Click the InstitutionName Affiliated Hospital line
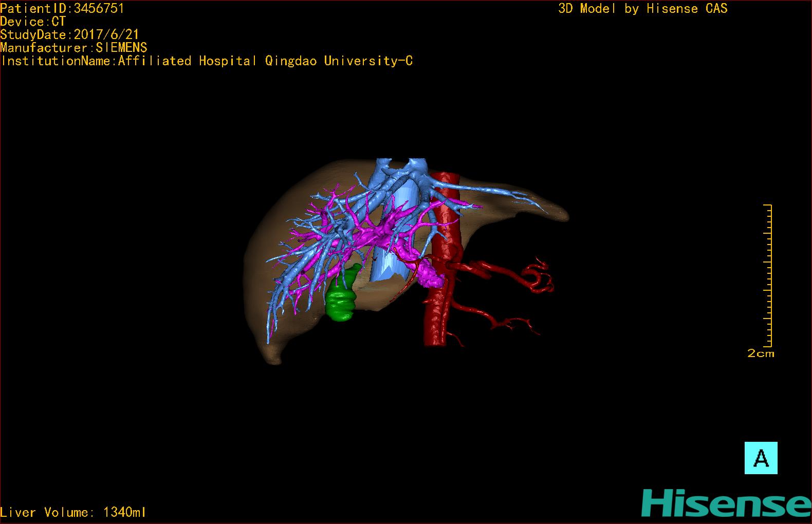This screenshot has height=524, width=812. (207, 61)
